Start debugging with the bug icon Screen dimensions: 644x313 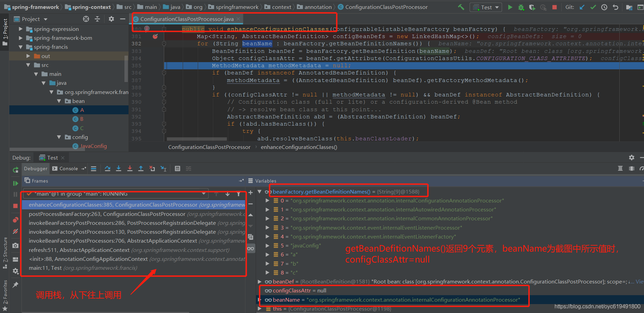tap(521, 7)
